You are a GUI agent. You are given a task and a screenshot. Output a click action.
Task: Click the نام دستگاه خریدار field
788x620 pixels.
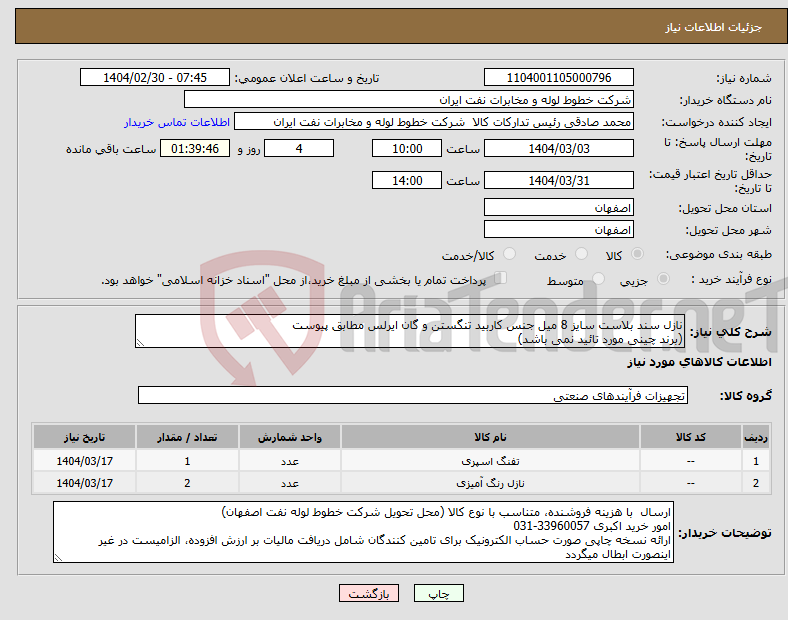pyautogui.click(x=409, y=99)
